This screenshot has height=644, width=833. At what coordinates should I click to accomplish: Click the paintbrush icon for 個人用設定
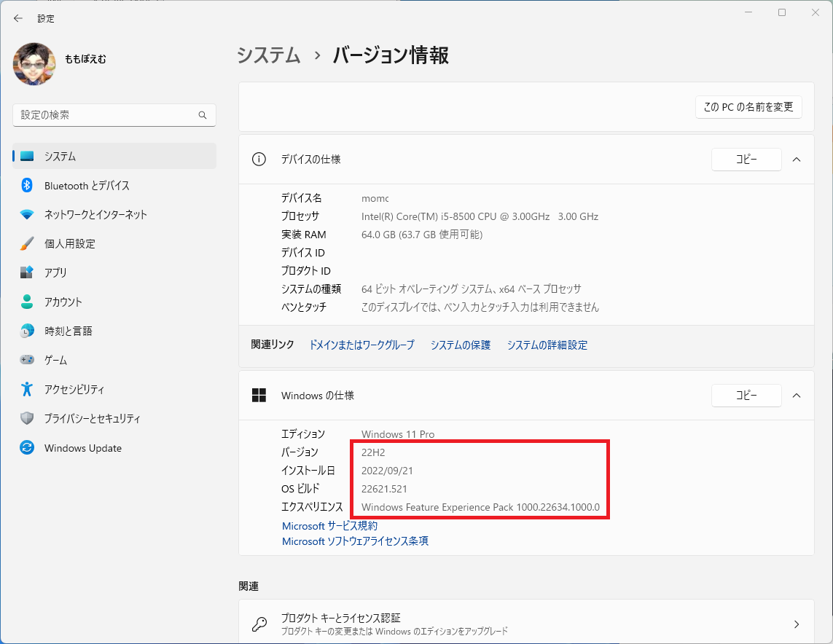27,244
